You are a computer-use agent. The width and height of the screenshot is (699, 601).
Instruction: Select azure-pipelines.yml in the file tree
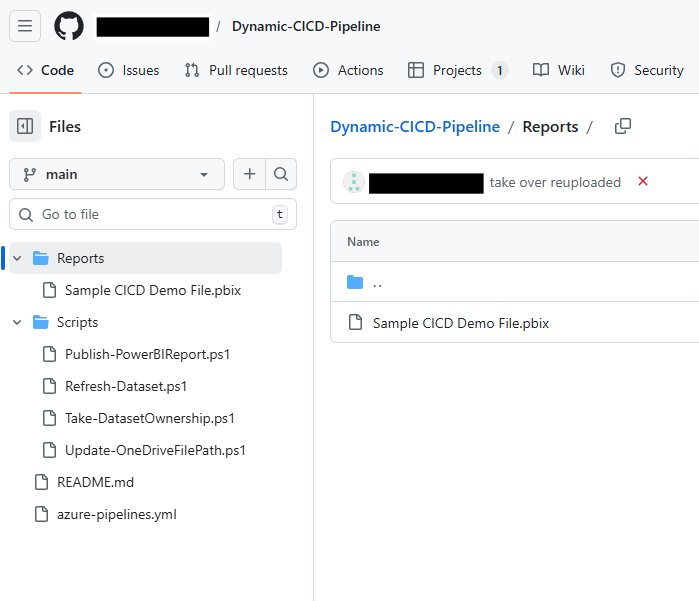click(116, 514)
